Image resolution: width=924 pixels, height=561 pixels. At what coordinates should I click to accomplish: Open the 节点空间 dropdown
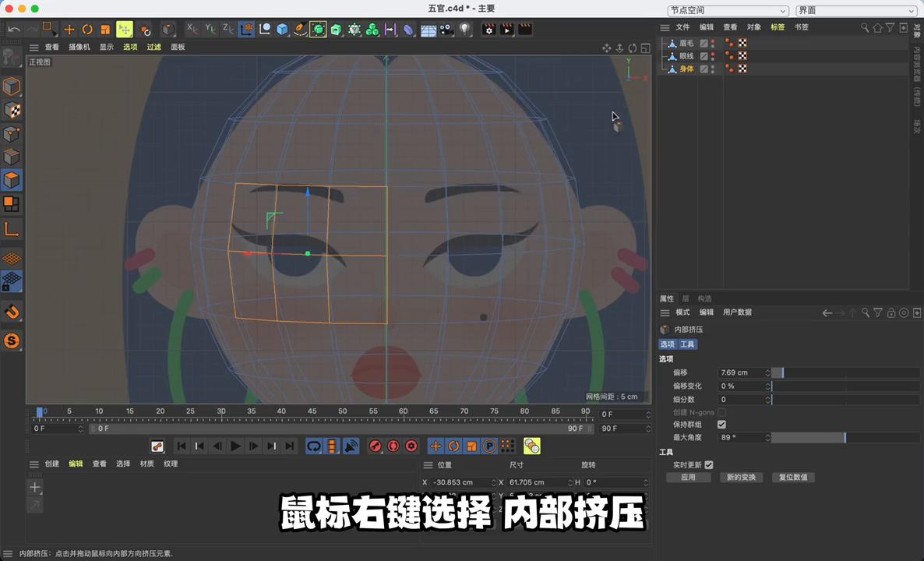[x=726, y=10]
